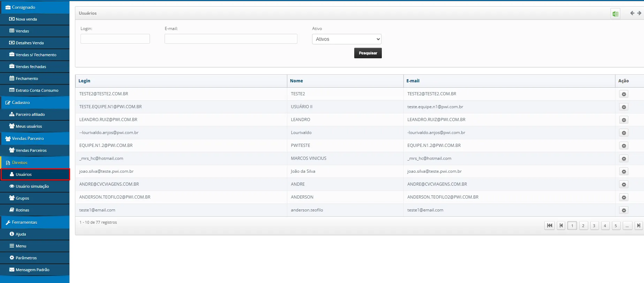Click the forward arrow in Usuários header
The width and height of the screenshot is (644, 283).
click(639, 13)
